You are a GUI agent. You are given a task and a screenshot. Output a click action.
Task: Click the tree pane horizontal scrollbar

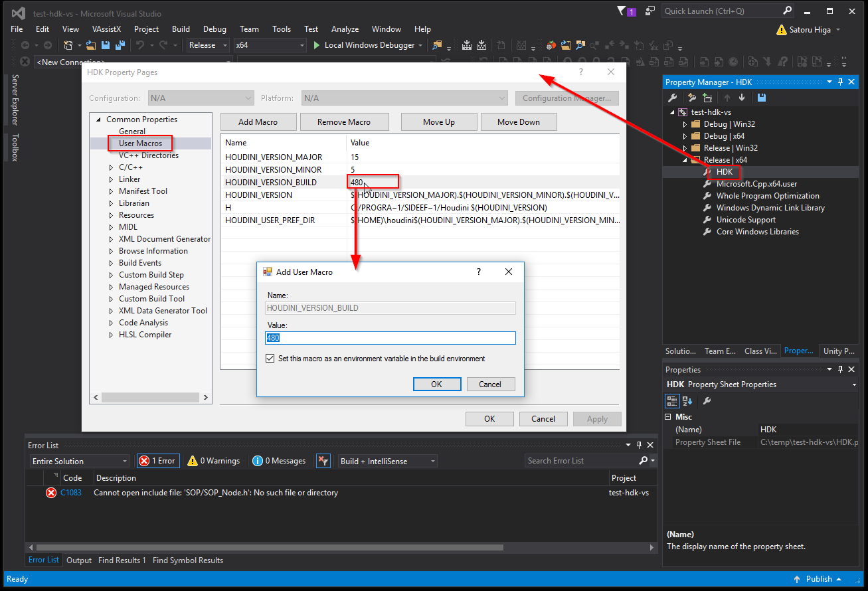tap(151, 398)
